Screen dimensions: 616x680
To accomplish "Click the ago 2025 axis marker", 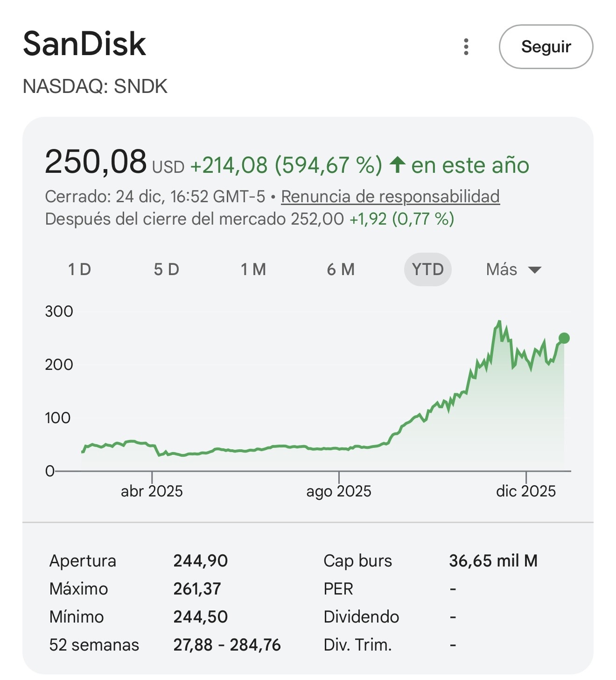I will click(x=339, y=491).
